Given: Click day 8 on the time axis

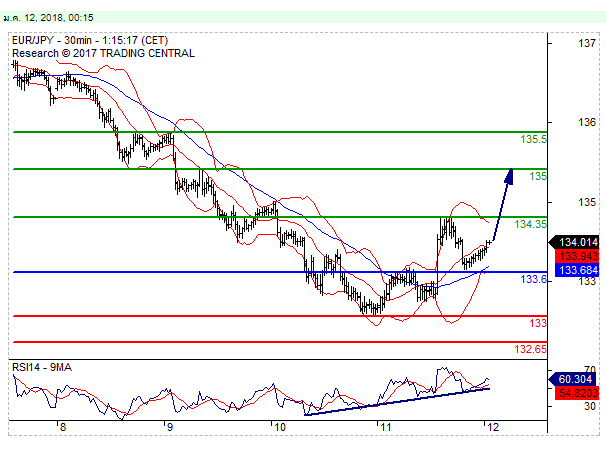Looking at the screenshot, I should [62, 427].
